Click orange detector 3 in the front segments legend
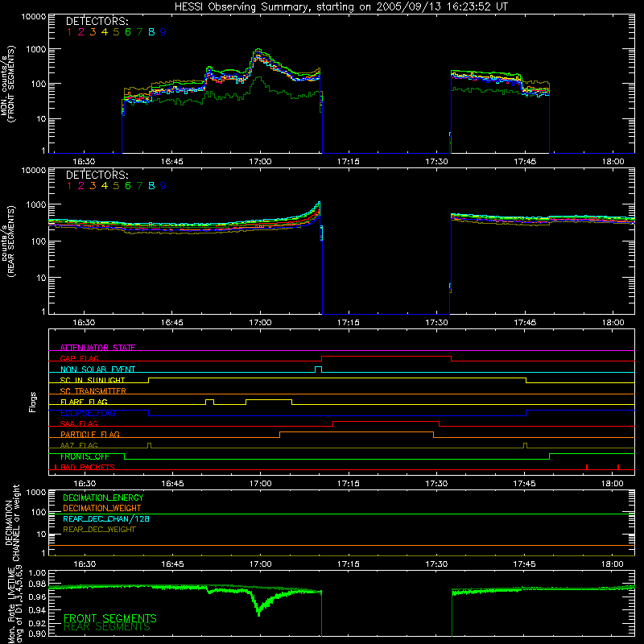 click(93, 32)
